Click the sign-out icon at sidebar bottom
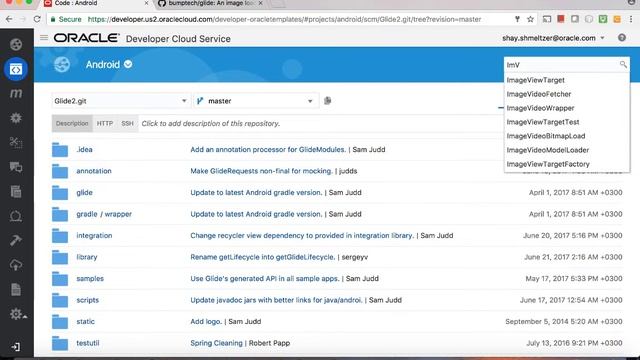The height and width of the screenshot is (360, 640). pos(16,347)
